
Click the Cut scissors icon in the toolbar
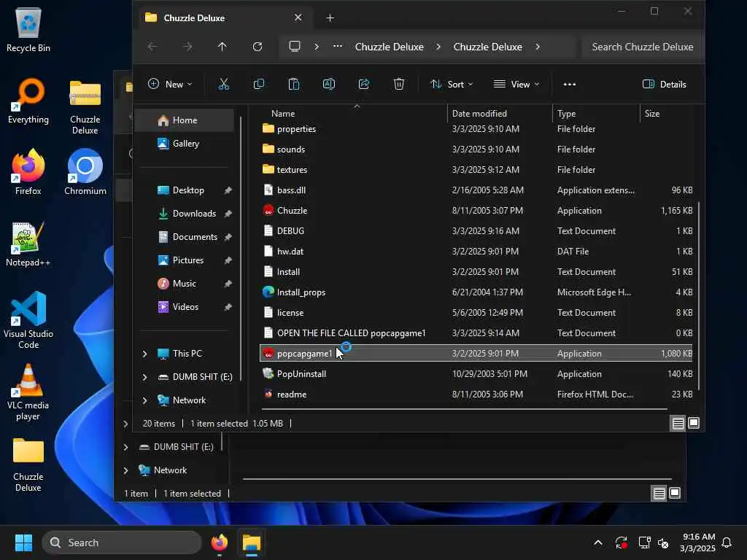(223, 85)
